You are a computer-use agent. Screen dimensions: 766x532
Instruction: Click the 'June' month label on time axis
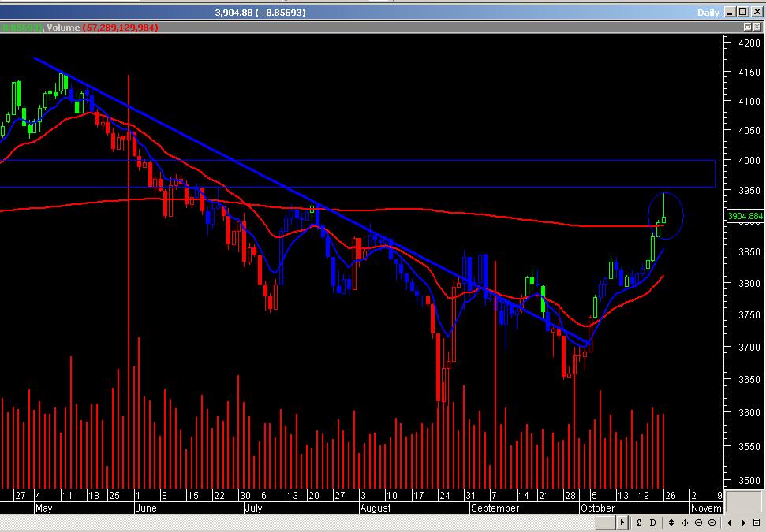click(146, 508)
